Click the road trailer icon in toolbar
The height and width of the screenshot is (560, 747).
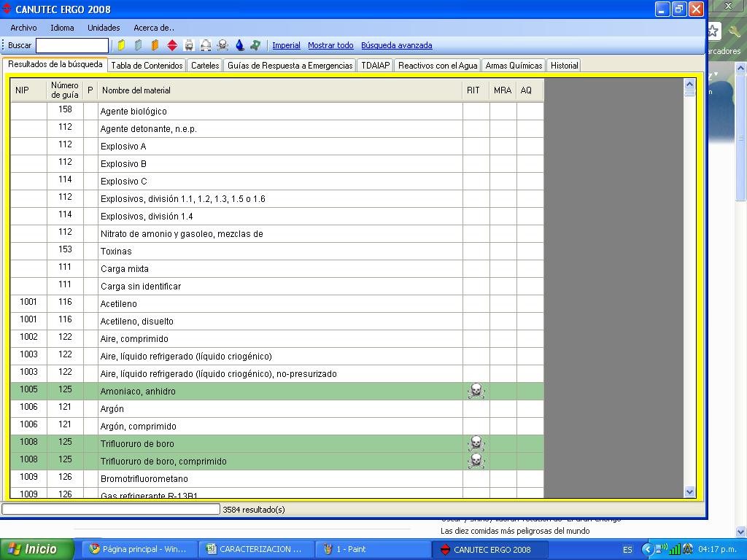pos(205,45)
